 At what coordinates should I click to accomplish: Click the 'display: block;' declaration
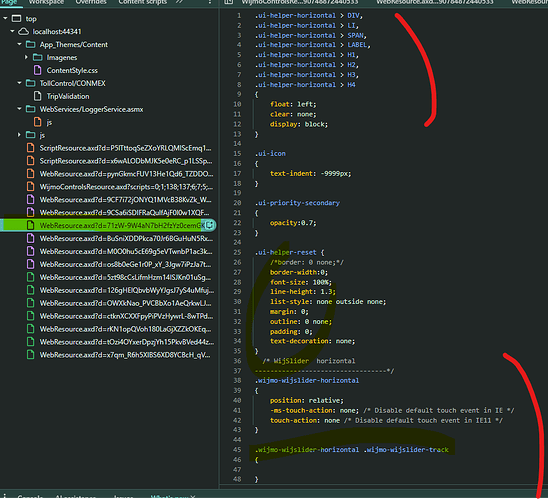299,124
